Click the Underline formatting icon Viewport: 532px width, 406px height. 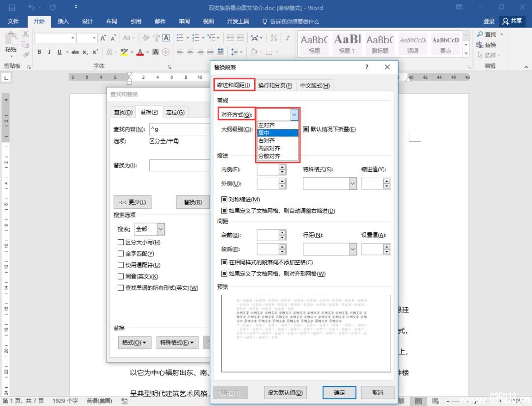tap(60, 52)
